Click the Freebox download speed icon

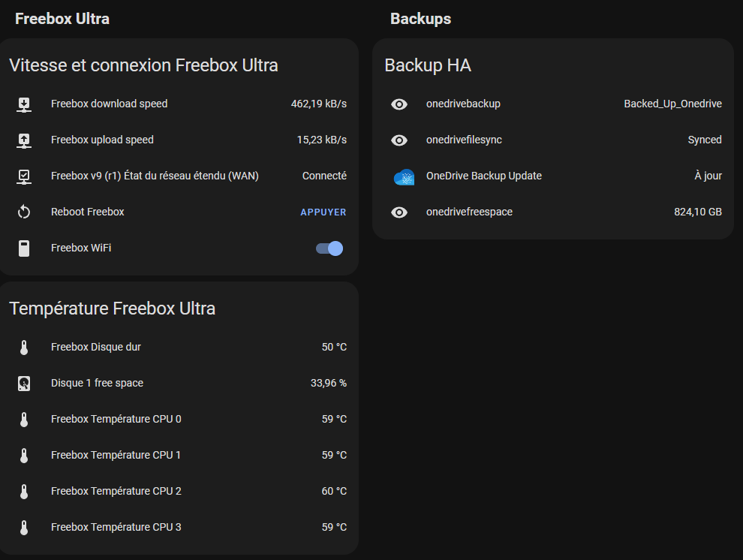(x=24, y=104)
